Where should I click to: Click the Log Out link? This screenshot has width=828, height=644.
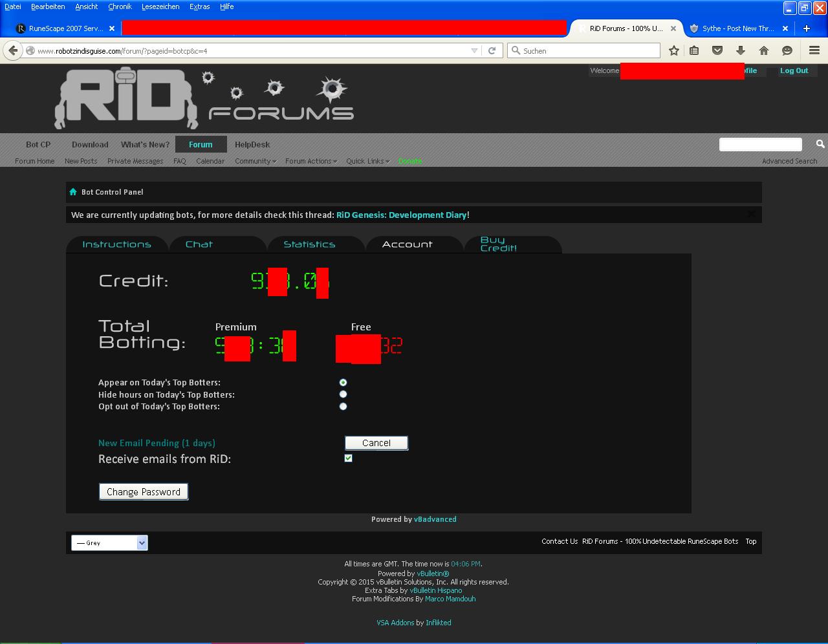(x=794, y=70)
